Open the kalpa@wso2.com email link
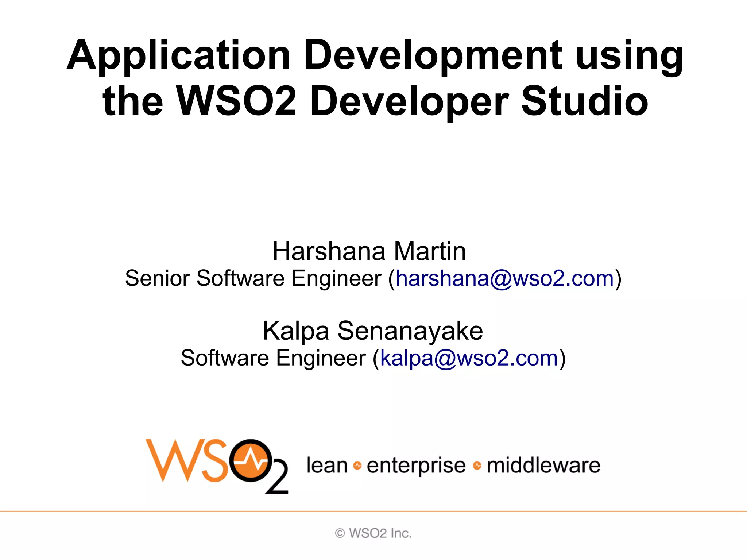Screen dimensions: 747x560 point(469,358)
